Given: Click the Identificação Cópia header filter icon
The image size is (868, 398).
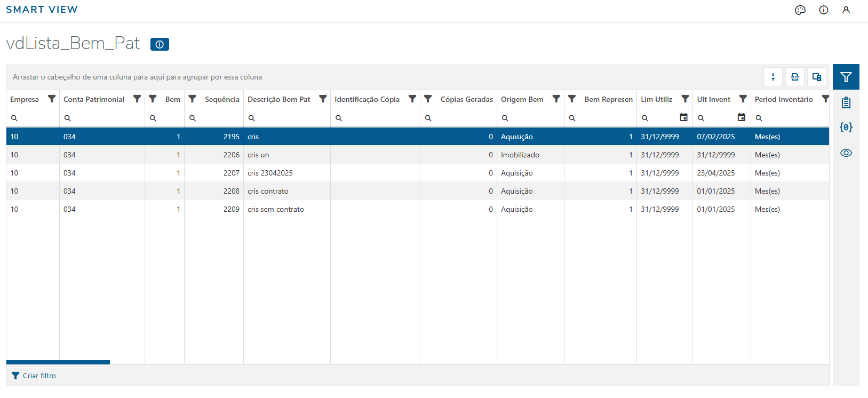Looking at the screenshot, I should click(x=412, y=99).
